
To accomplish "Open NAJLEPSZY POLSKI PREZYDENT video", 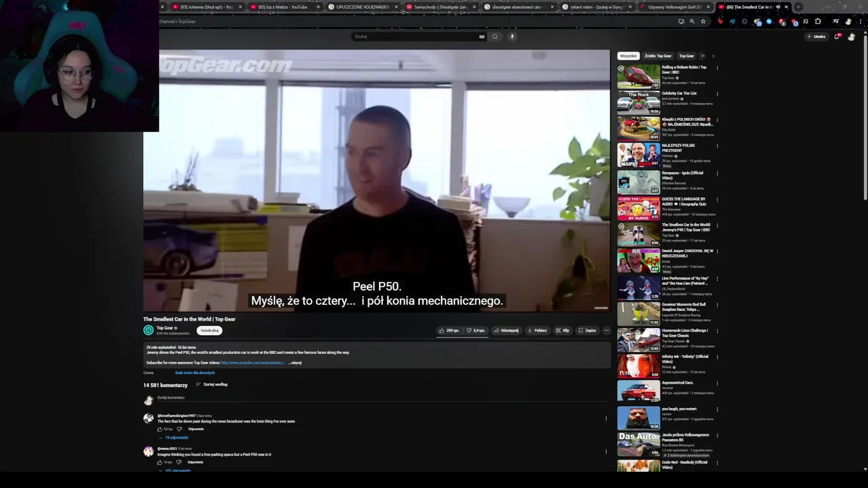I will coord(638,155).
